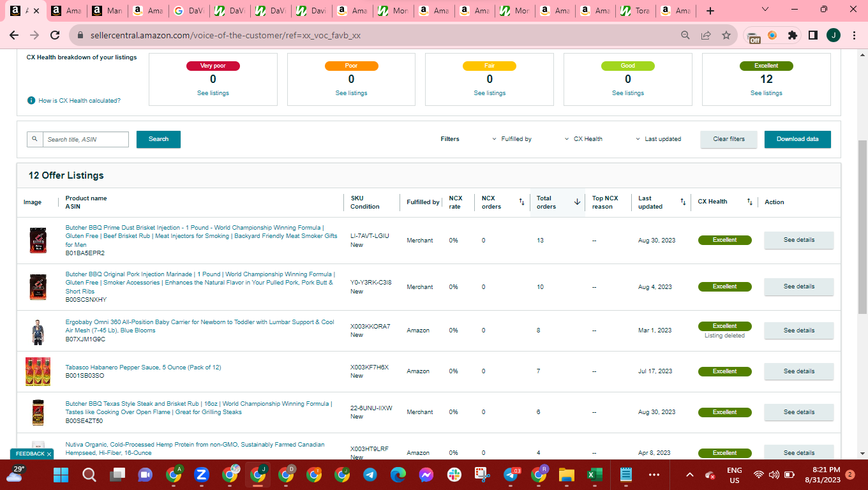Open How is CX Health calculated link
The image size is (868, 490).
(79, 101)
